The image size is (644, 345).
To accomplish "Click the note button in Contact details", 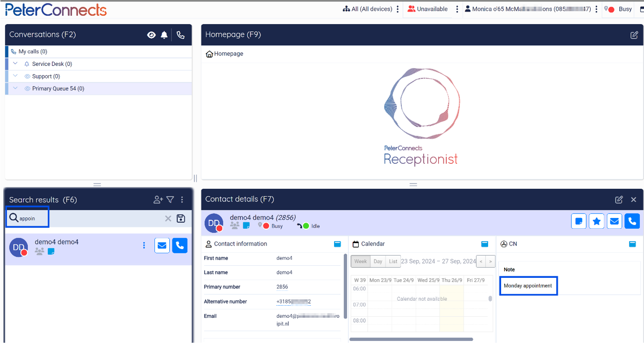I will [579, 221].
